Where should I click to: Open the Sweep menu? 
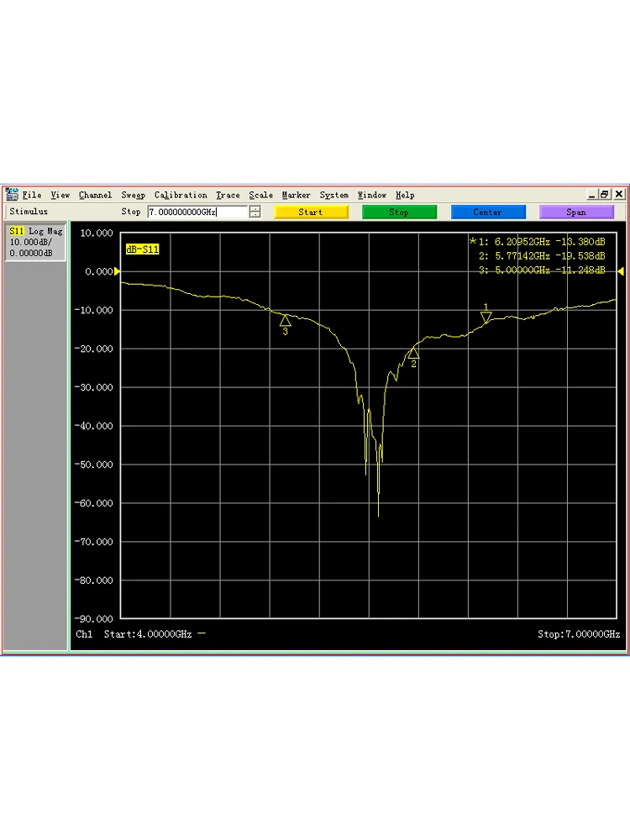(133, 195)
